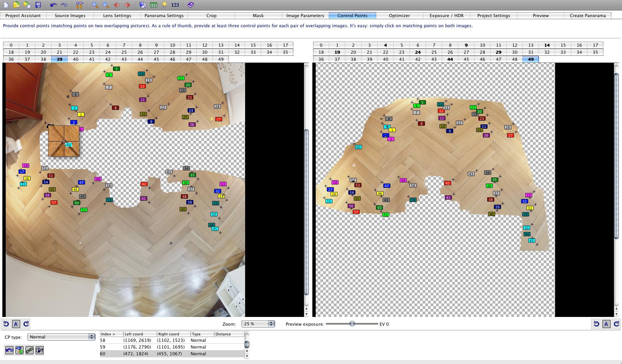This screenshot has width=622, height=364.
Task: Click the Zoom in magnifier icon
Action: (x=95, y=5)
